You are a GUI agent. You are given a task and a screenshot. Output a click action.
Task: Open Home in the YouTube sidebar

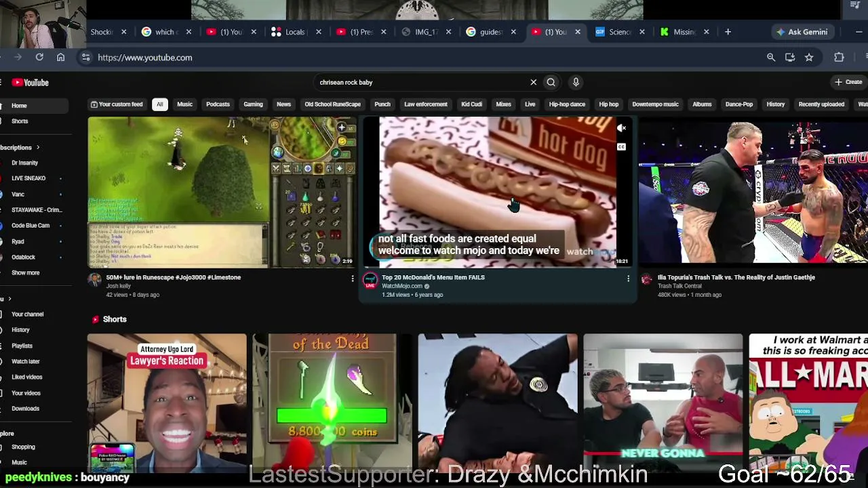tap(33, 106)
